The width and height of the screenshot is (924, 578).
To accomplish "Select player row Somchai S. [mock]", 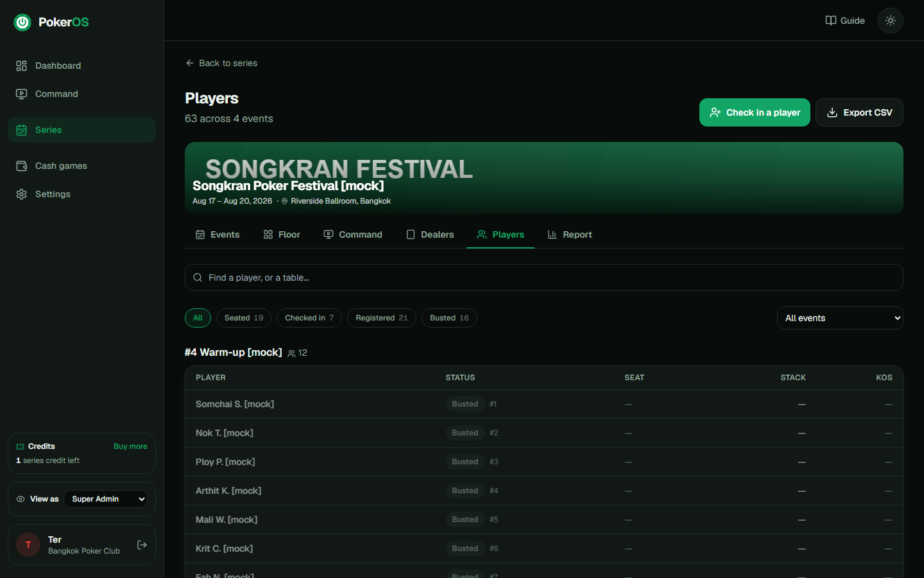I will click(x=544, y=404).
